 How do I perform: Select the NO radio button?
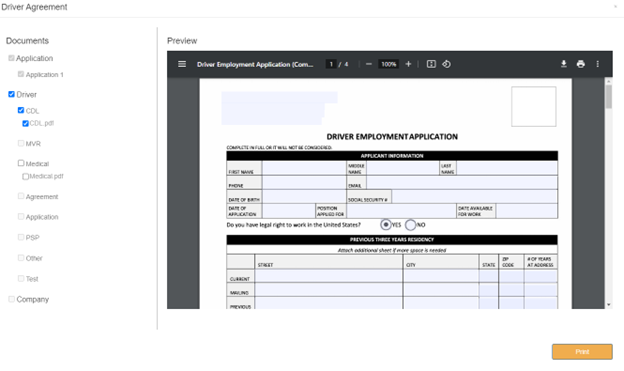(410, 225)
